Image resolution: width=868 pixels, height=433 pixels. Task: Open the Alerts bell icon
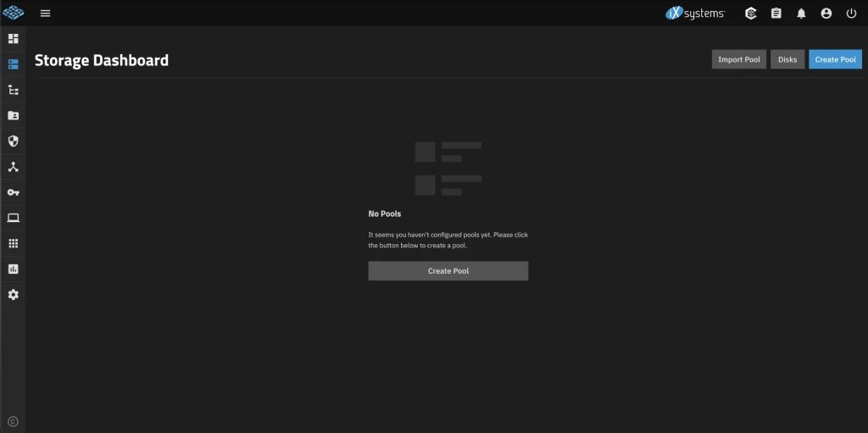pyautogui.click(x=801, y=14)
